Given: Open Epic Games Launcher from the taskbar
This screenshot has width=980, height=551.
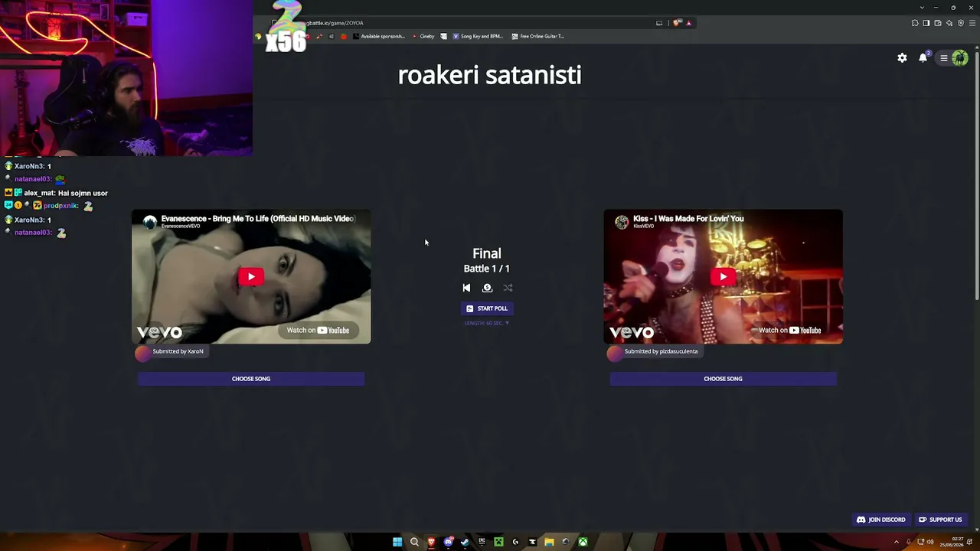Looking at the screenshot, I should click(x=482, y=542).
